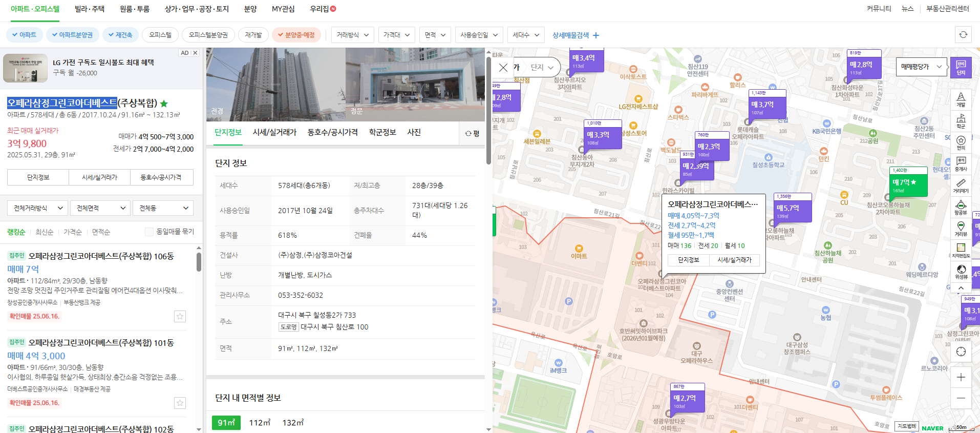Viewport: 980px width, 433px height.
Task: Show the 편의 (amenities) map layer
Action: point(961,142)
